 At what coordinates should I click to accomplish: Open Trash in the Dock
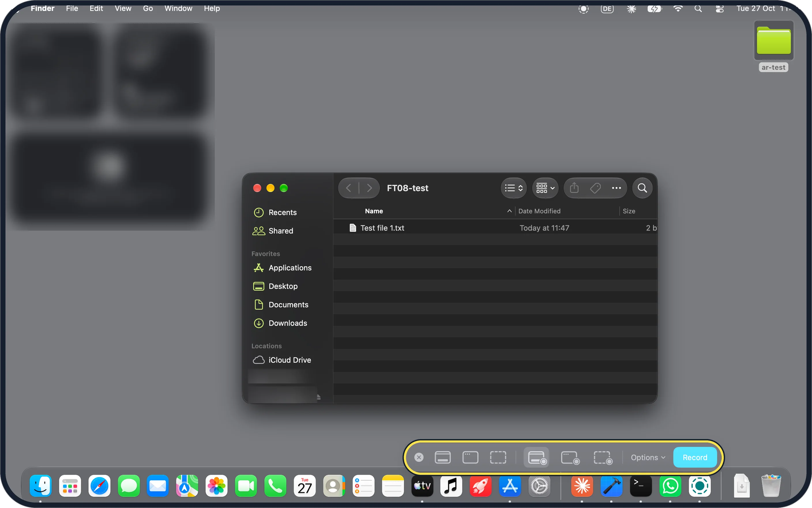click(771, 486)
